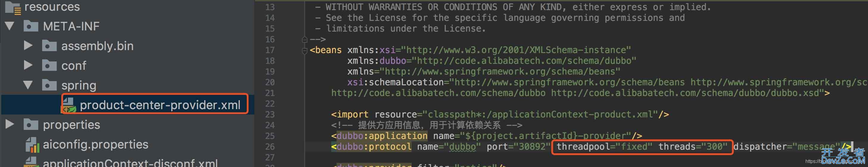This screenshot has height=167, width=868.
Task: Click the dubbo.xsd URL on line 21
Action: coord(688,93)
